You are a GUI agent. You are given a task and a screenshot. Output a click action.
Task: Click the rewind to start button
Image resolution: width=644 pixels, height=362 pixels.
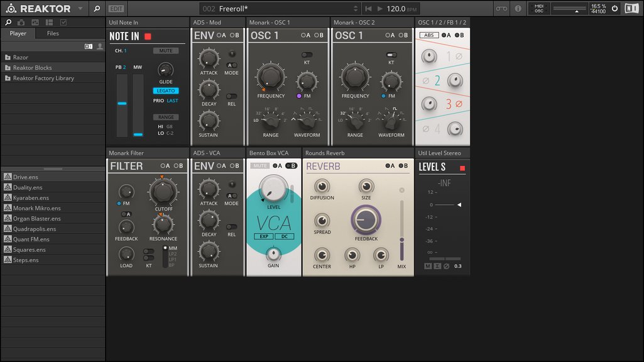[x=368, y=8]
